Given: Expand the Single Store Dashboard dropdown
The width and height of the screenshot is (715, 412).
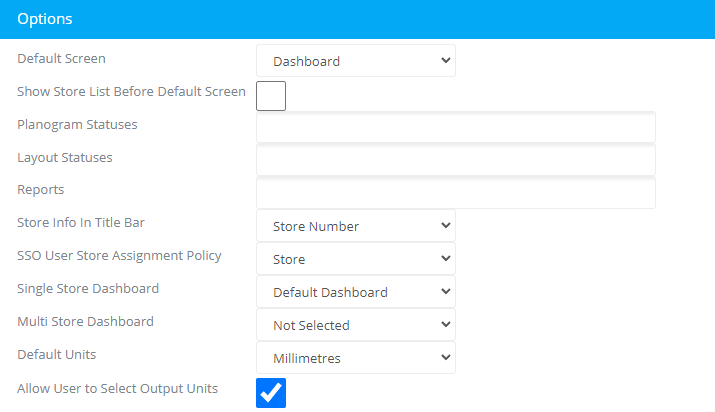Looking at the screenshot, I should [356, 292].
